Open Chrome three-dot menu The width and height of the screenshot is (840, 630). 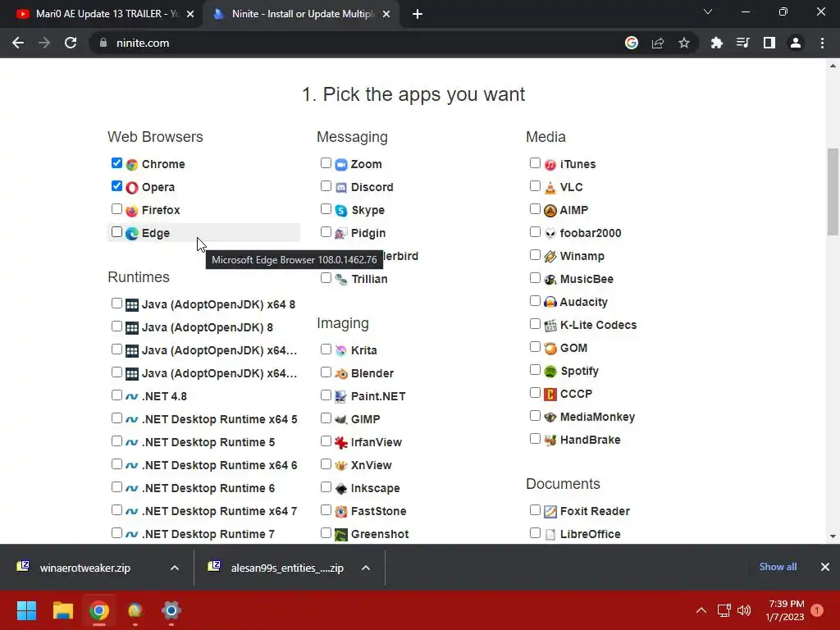tap(822, 43)
